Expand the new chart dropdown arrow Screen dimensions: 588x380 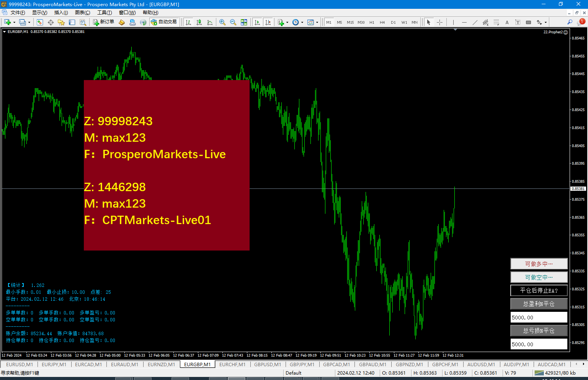[14, 22]
